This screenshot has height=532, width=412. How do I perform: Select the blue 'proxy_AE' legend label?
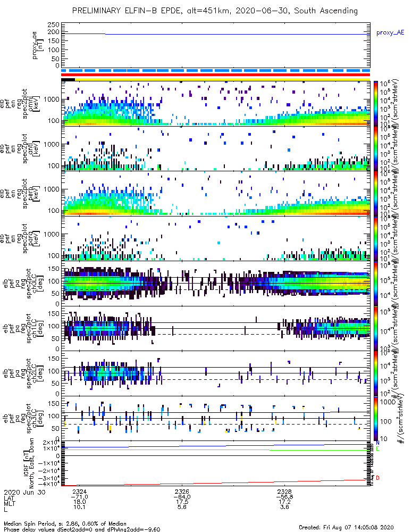coord(390,32)
